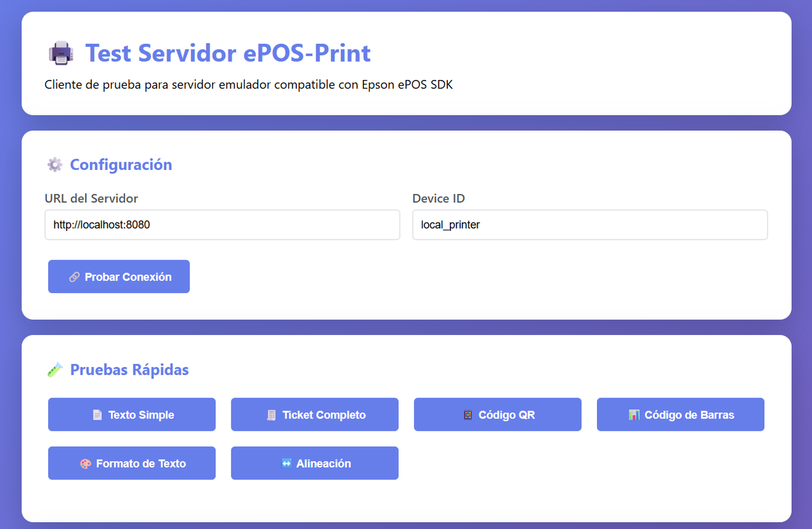Test the connection with Probar Conexión

pyautogui.click(x=119, y=277)
